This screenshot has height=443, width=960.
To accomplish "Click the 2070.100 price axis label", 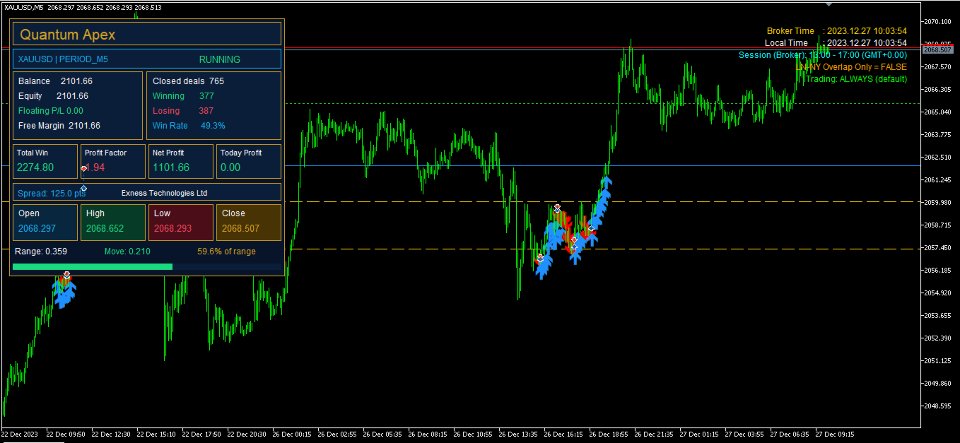I will click(x=937, y=21).
